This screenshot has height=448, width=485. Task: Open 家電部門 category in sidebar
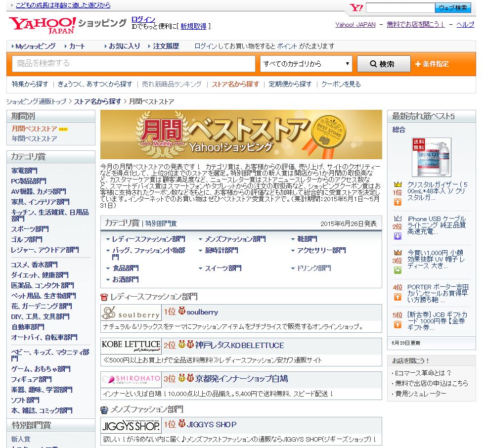tap(24, 171)
